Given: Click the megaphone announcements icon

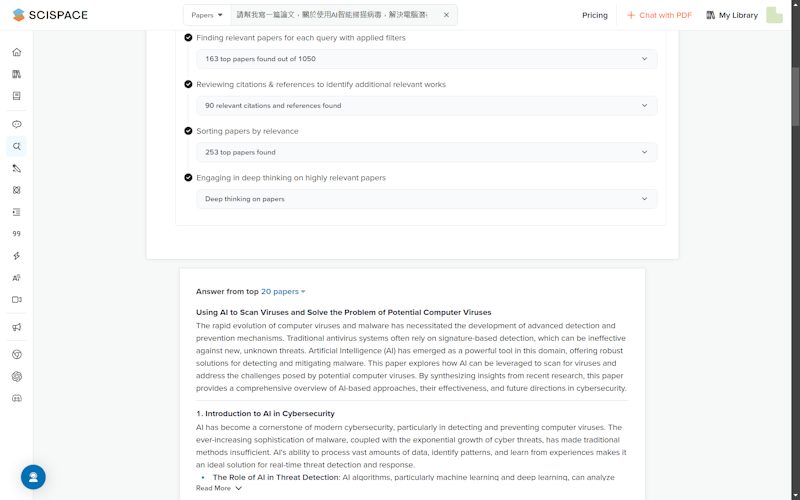Looking at the screenshot, I should click(16, 327).
